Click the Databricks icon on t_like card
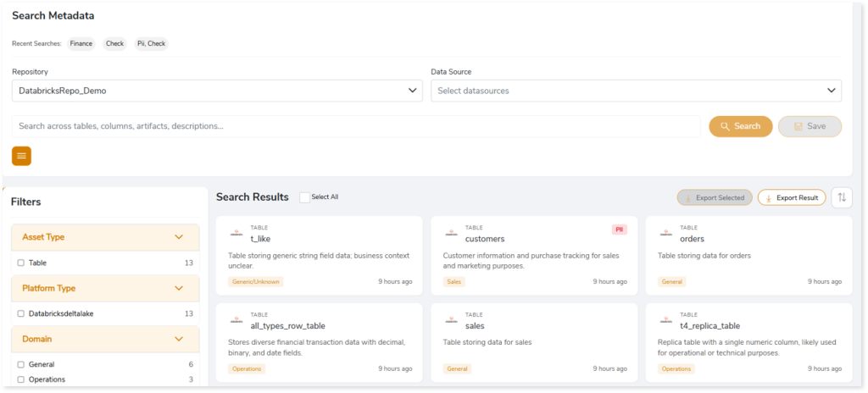The width and height of the screenshot is (868, 393). (x=236, y=233)
